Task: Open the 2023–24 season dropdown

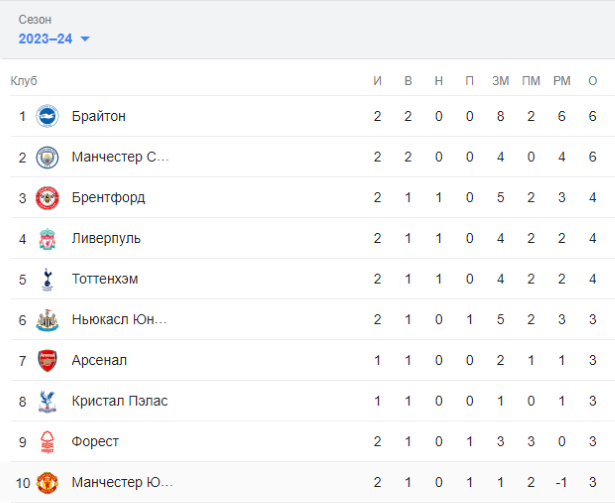Action: click(x=54, y=39)
